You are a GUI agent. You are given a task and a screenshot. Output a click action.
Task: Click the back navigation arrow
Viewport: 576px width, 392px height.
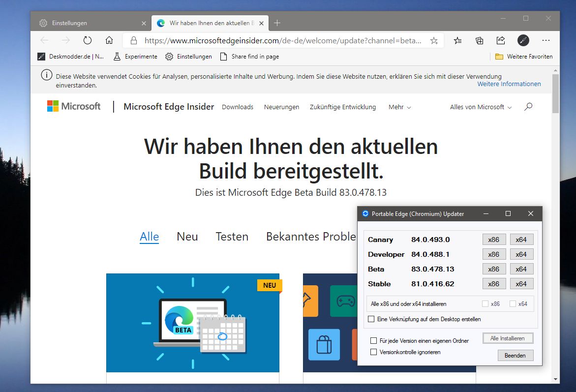pos(44,40)
